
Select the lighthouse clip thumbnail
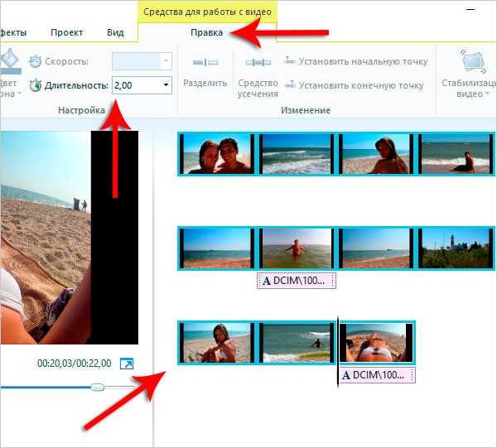(456, 248)
